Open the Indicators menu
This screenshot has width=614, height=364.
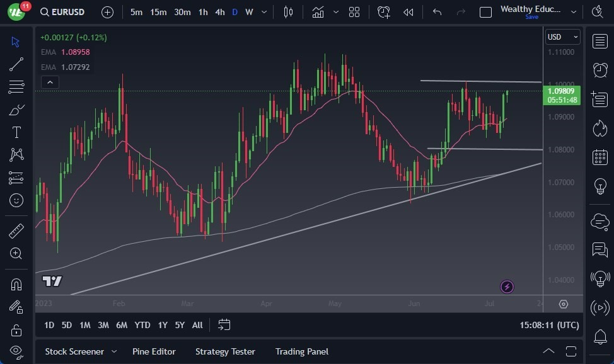[x=318, y=11]
